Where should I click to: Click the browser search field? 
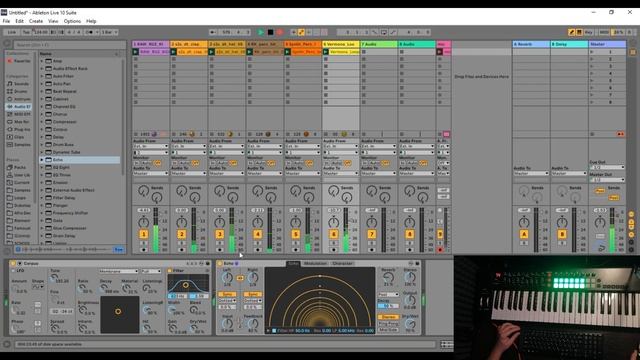pos(69,45)
